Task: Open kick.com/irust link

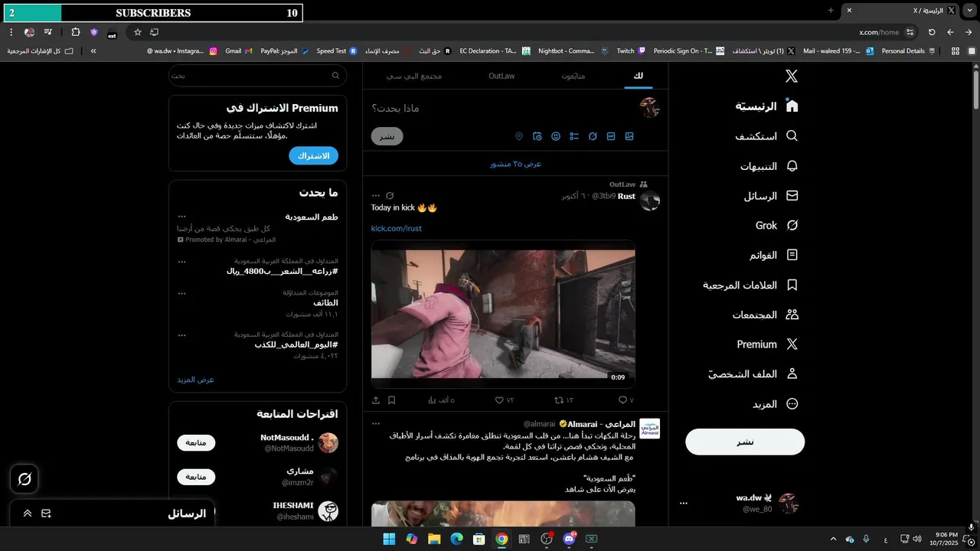Action: pos(397,228)
